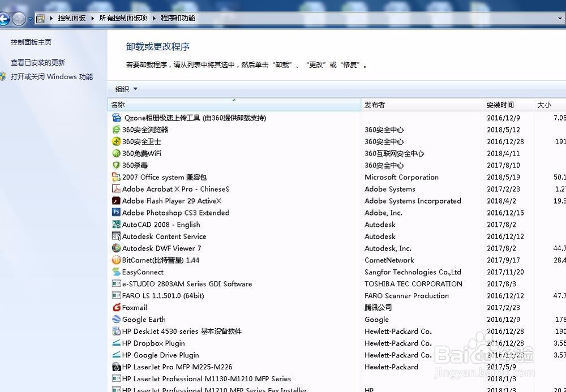Sort list by 发布者 column
Viewport: 566px width, 392px height.
[x=422, y=105]
